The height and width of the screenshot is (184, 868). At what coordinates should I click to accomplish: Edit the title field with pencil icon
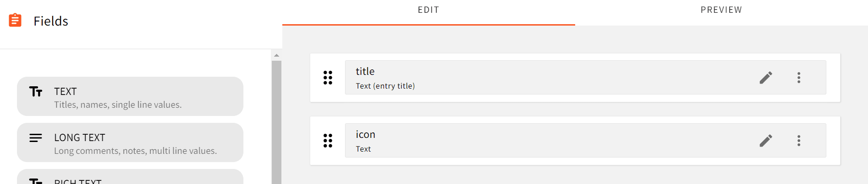coord(766,78)
